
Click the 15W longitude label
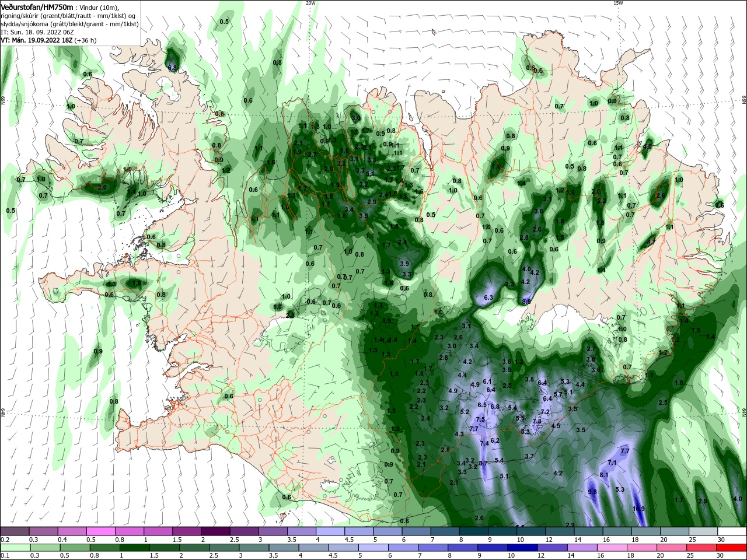click(619, 3)
